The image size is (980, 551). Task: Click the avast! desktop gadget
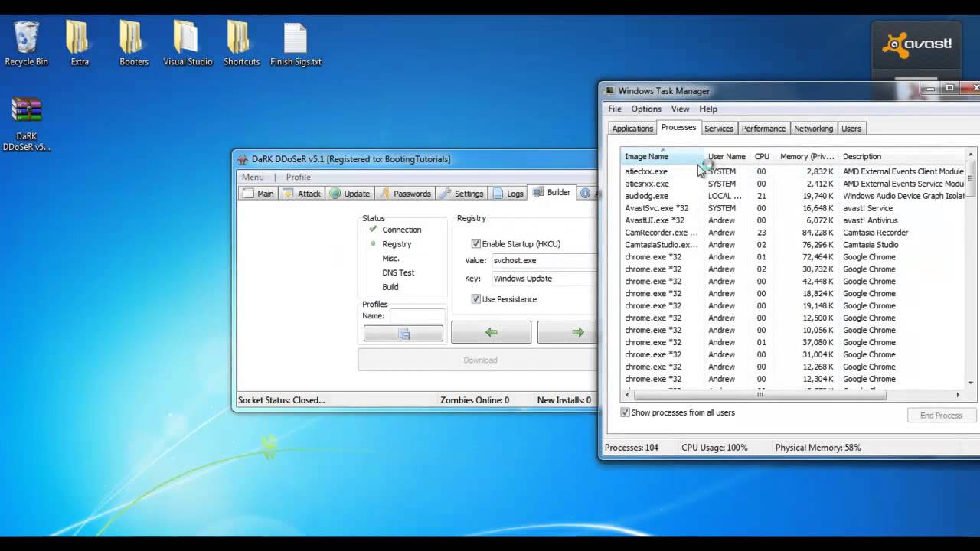tap(916, 44)
